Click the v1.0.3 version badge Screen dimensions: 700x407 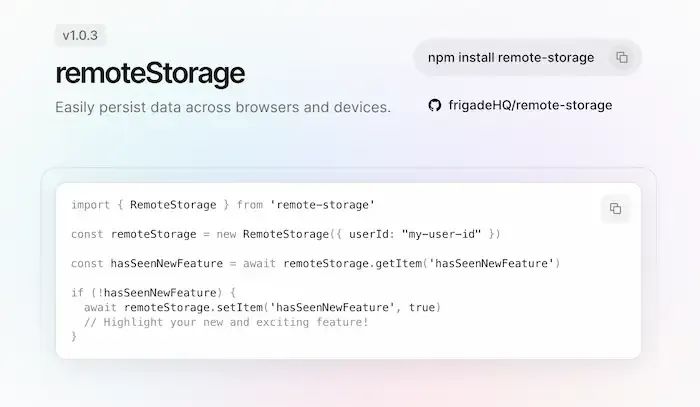(x=80, y=35)
